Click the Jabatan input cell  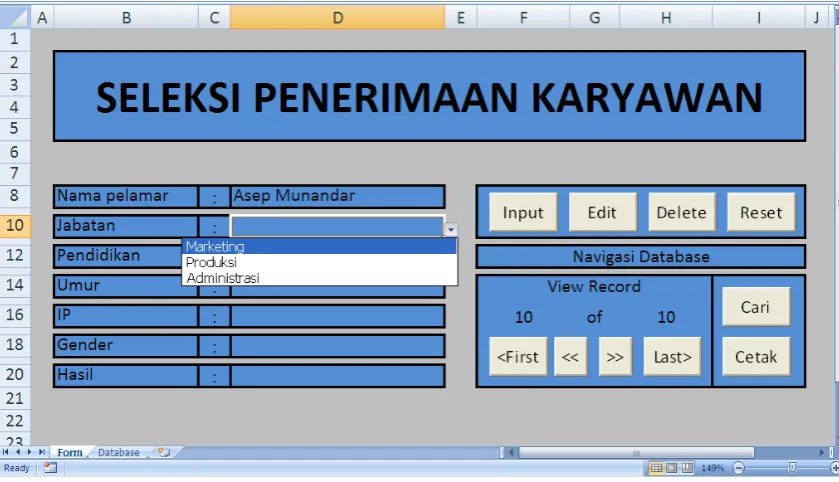click(x=338, y=226)
